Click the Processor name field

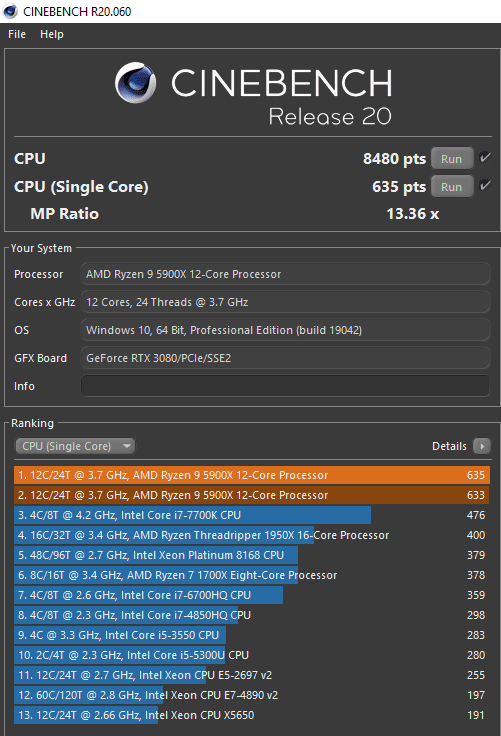pos(285,274)
